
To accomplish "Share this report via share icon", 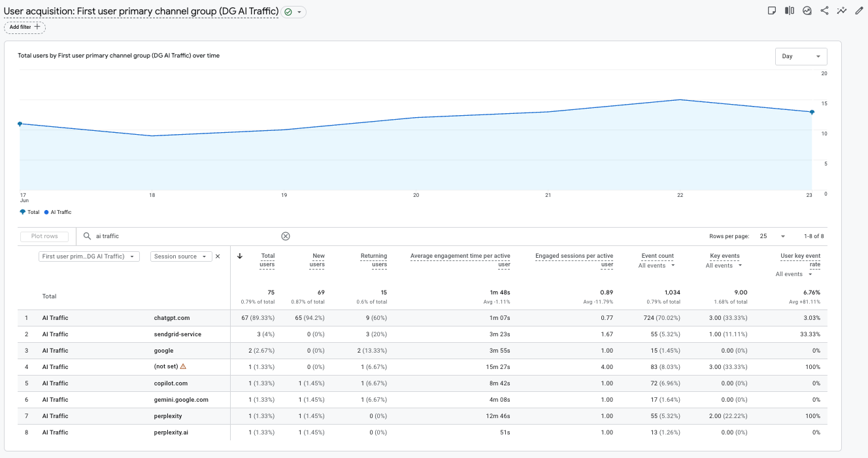I will point(824,10).
